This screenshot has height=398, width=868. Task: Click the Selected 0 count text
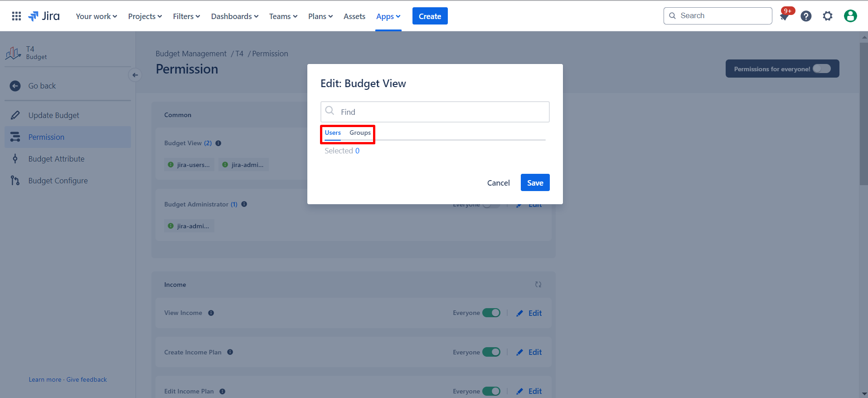(342, 151)
